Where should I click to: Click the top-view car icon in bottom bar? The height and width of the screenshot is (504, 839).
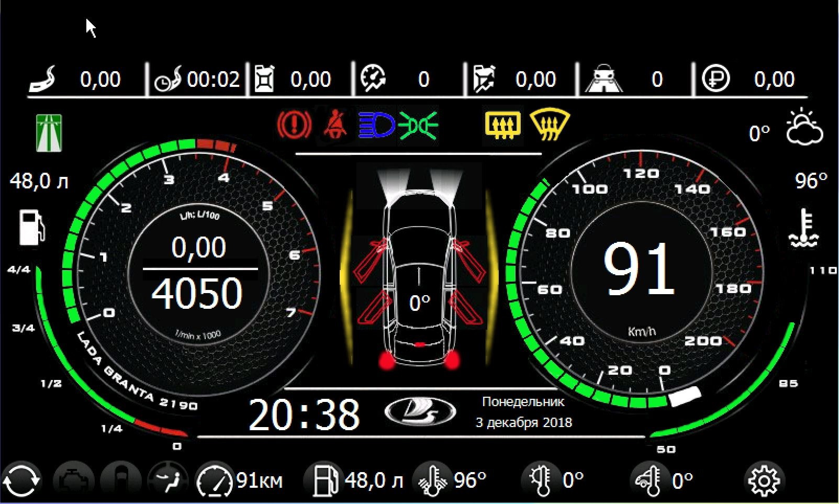coord(120,480)
